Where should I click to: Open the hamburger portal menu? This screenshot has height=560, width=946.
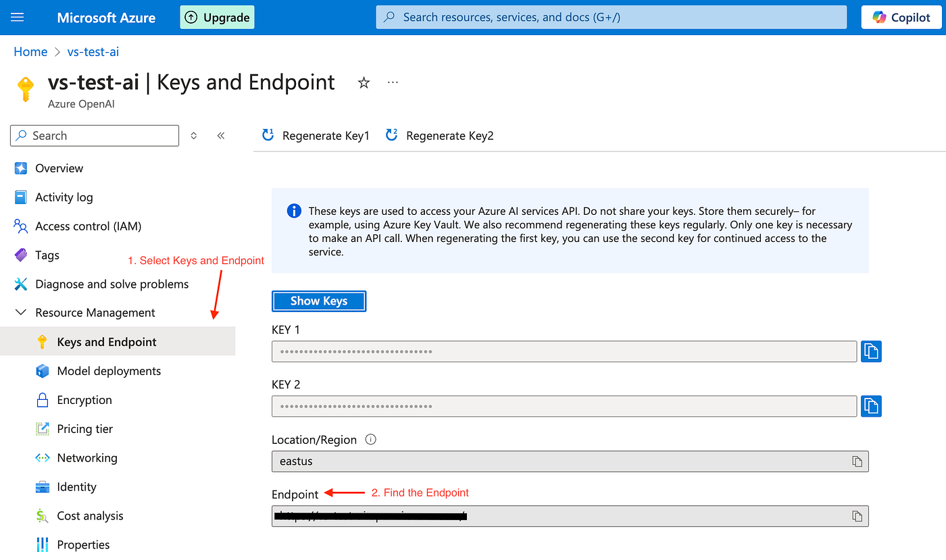point(18,18)
